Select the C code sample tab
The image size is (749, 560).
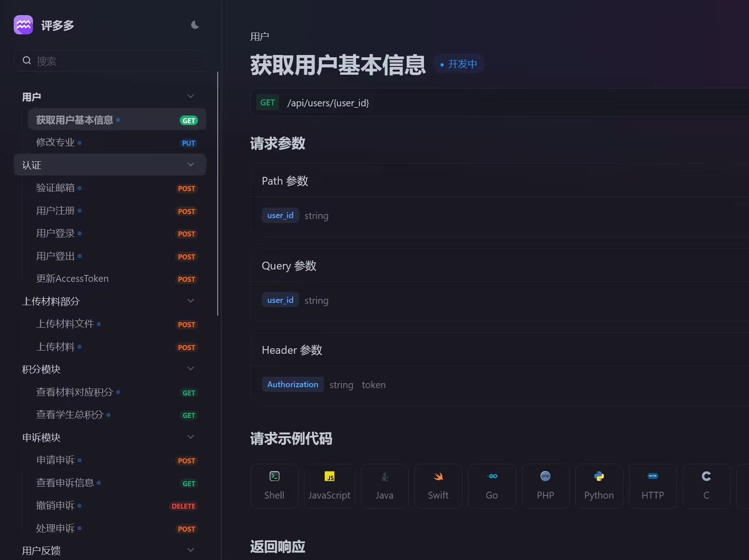tap(706, 486)
